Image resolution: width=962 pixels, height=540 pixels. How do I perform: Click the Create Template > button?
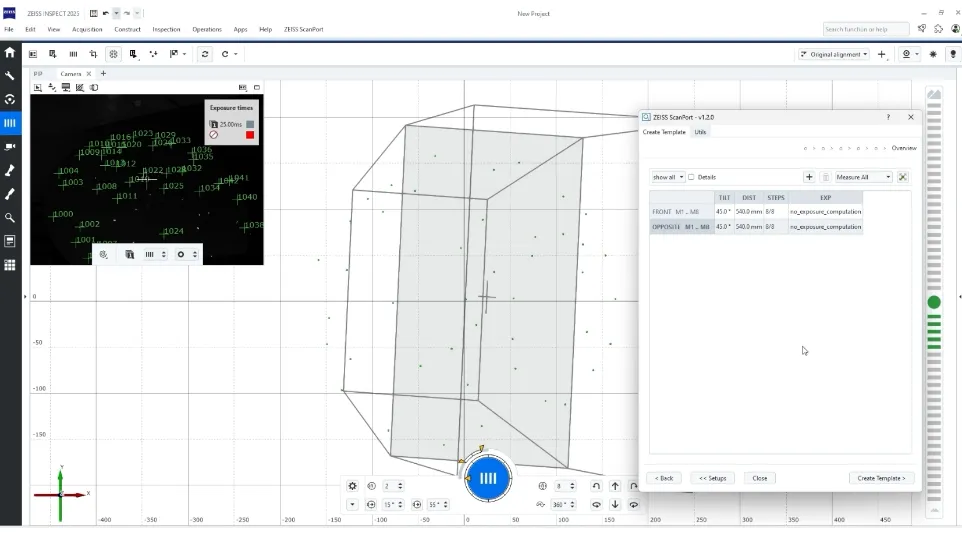pos(881,478)
